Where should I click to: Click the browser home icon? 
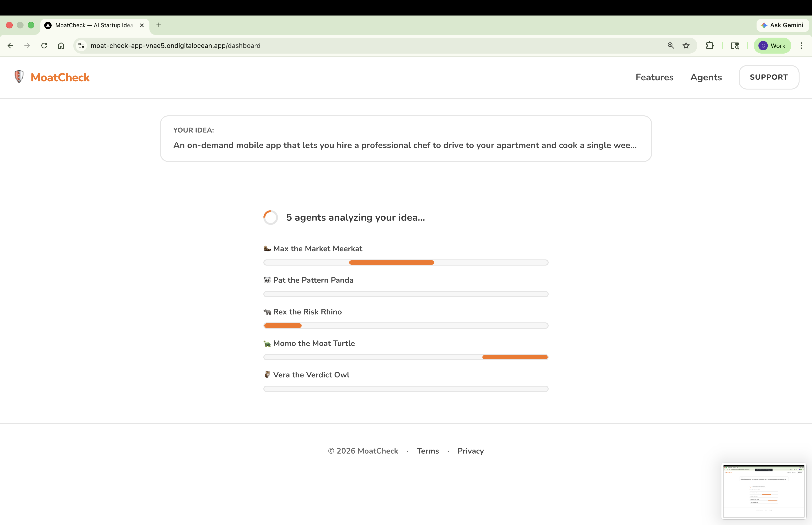61,46
